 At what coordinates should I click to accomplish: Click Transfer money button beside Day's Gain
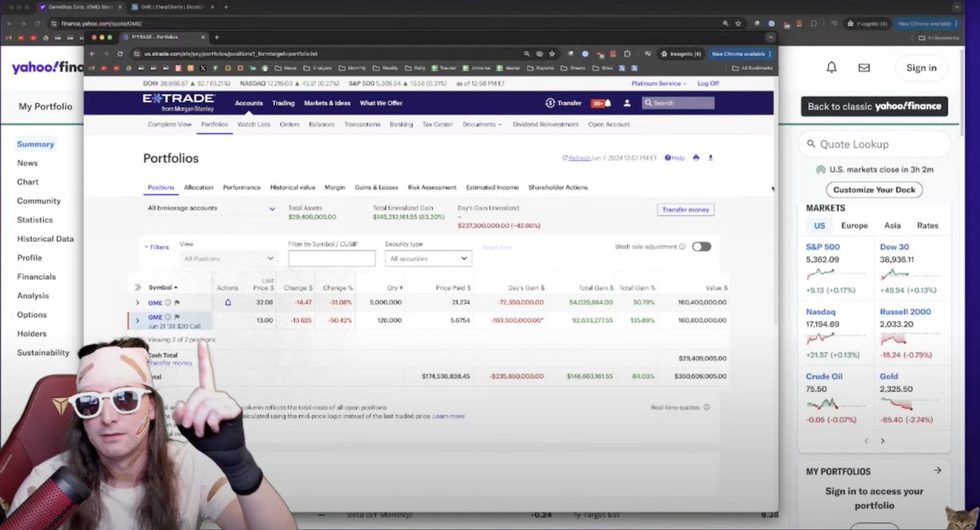click(686, 210)
